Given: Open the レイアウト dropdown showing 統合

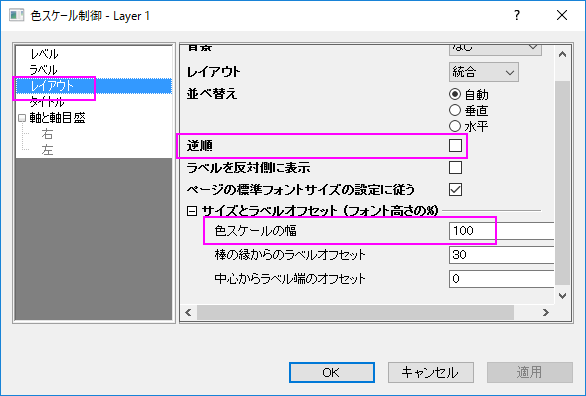Looking at the screenshot, I should point(484,72).
